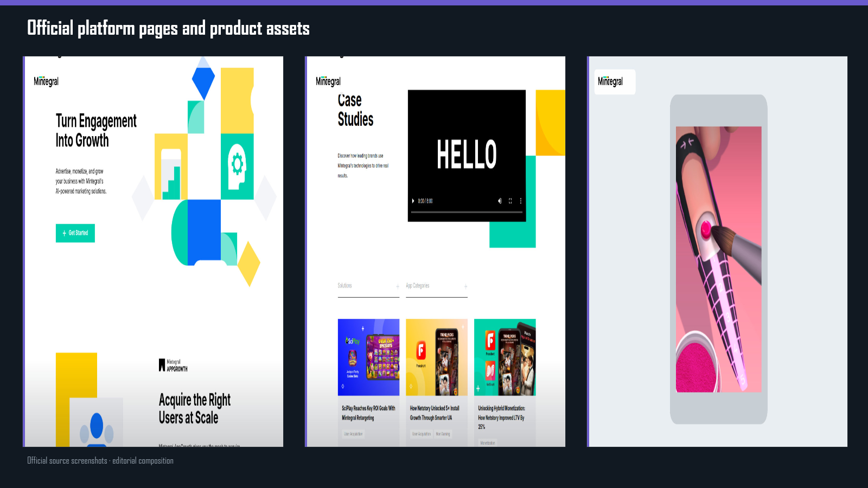Mute the HELLO video volume
868x488 pixels.
tap(500, 201)
